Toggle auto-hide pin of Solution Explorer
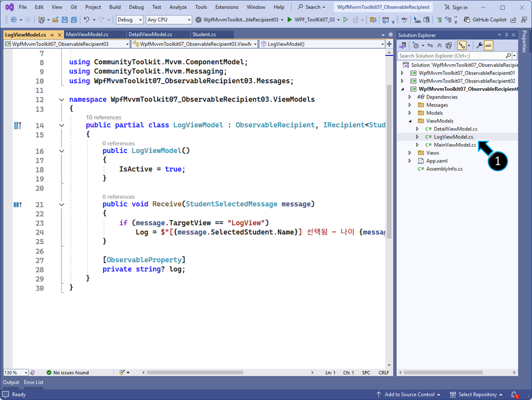The image size is (532, 400). click(x=506, y=35)
